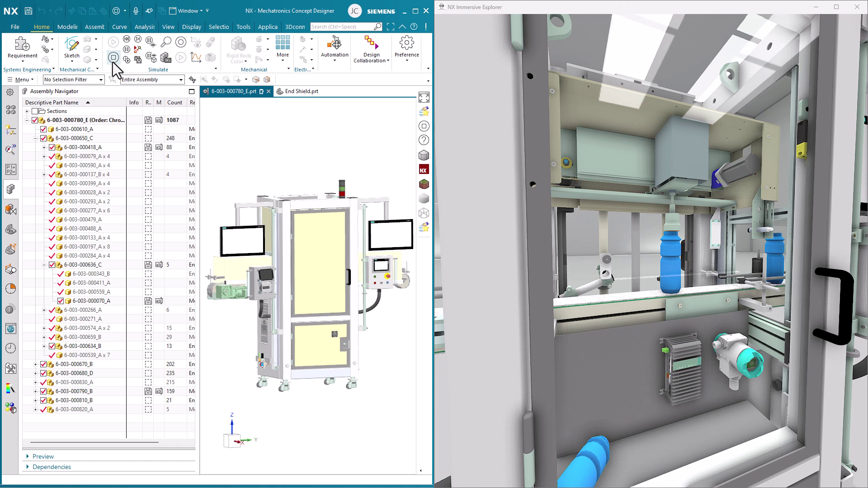Select the Play simulation icon
This screenshot has width=868, height=488.
coord(113,42)
